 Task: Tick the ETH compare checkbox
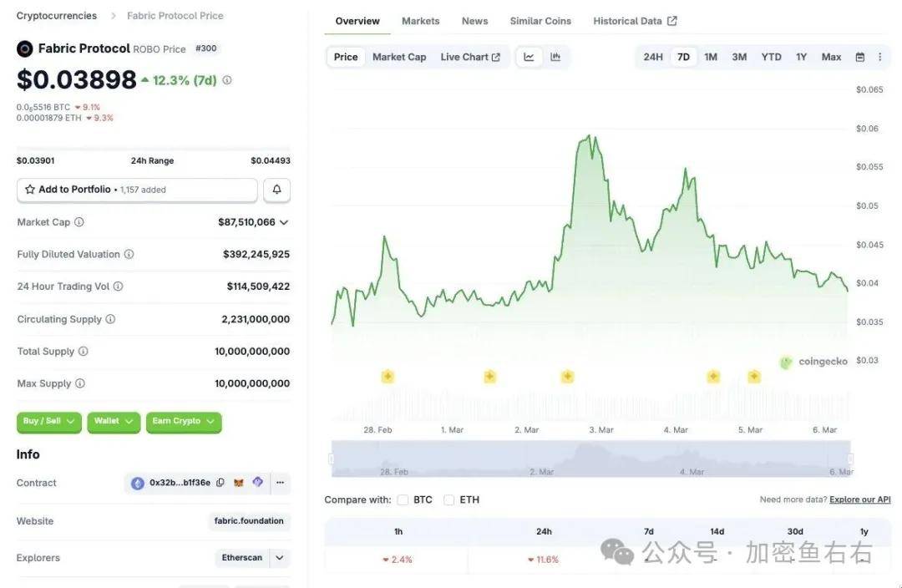(449, 499)
